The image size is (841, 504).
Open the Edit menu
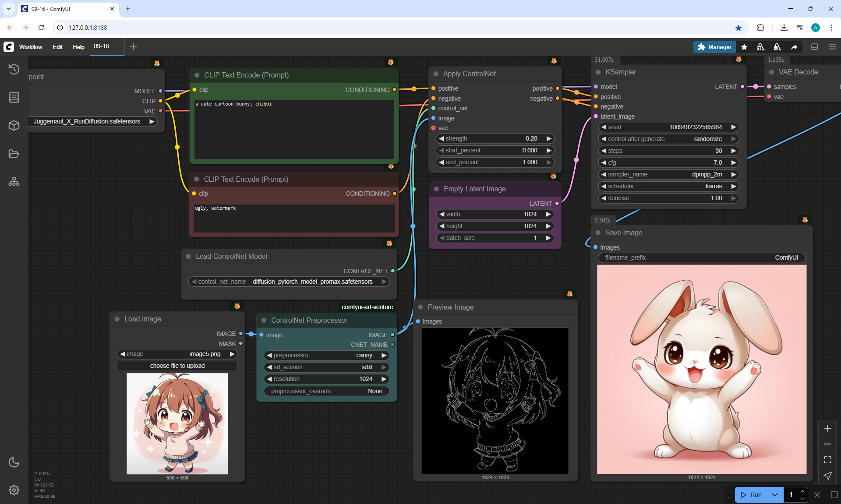[x=57, y=47]
